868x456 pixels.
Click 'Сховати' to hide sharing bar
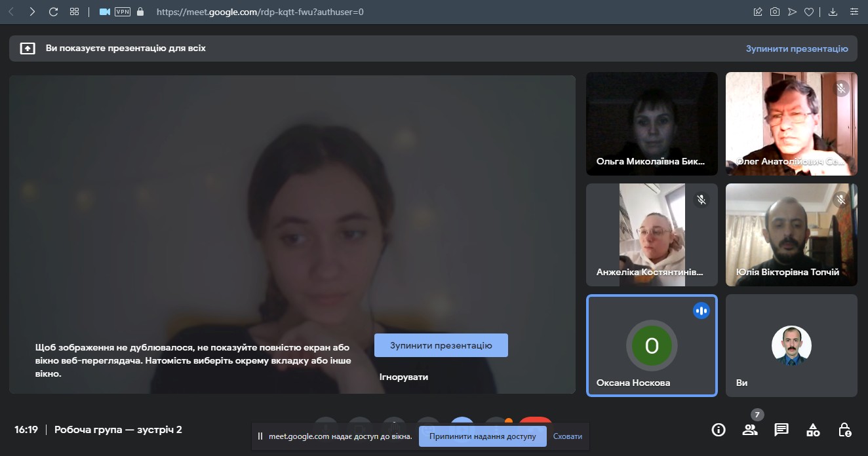[567, 436]
